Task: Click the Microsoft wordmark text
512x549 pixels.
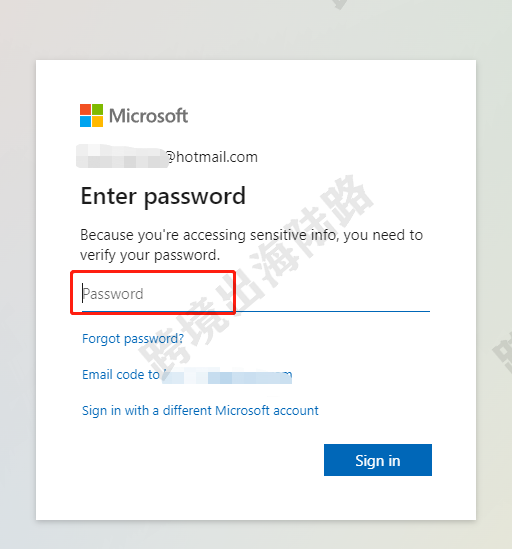Action: click(x=148, y=116)
